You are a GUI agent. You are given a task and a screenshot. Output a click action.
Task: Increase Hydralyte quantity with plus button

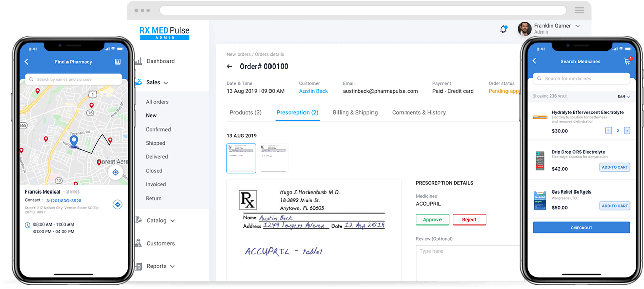click(627, 131)
